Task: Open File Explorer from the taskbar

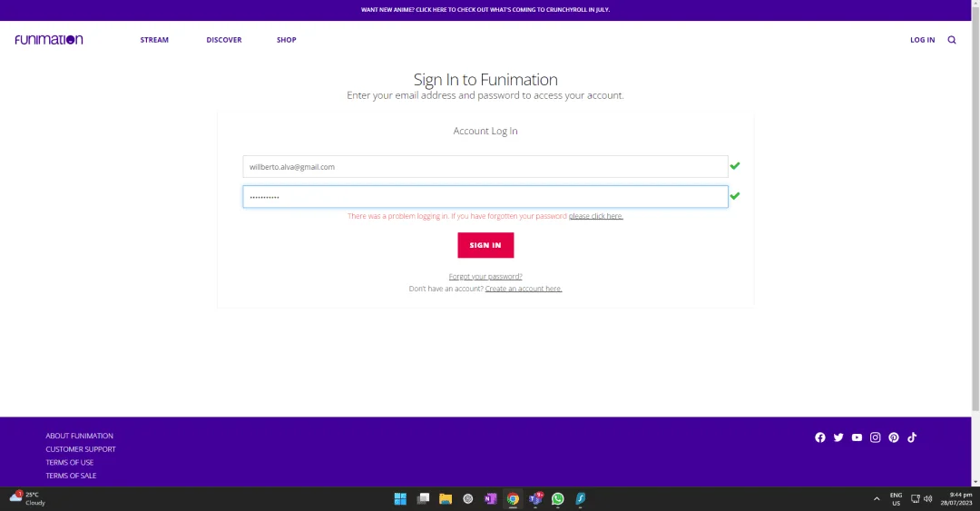Action: click(445, 498)
